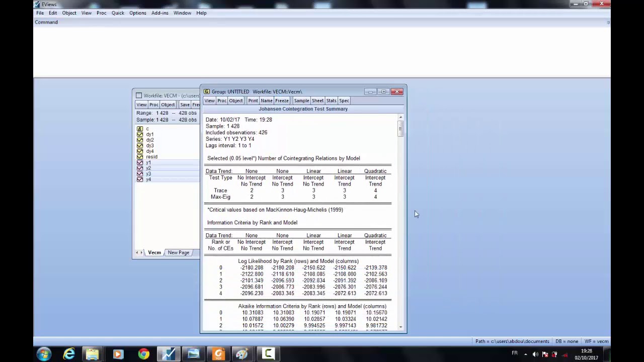Select the y1 series icon in workfile
Screen dimensions: 644x362
[140, 162]
